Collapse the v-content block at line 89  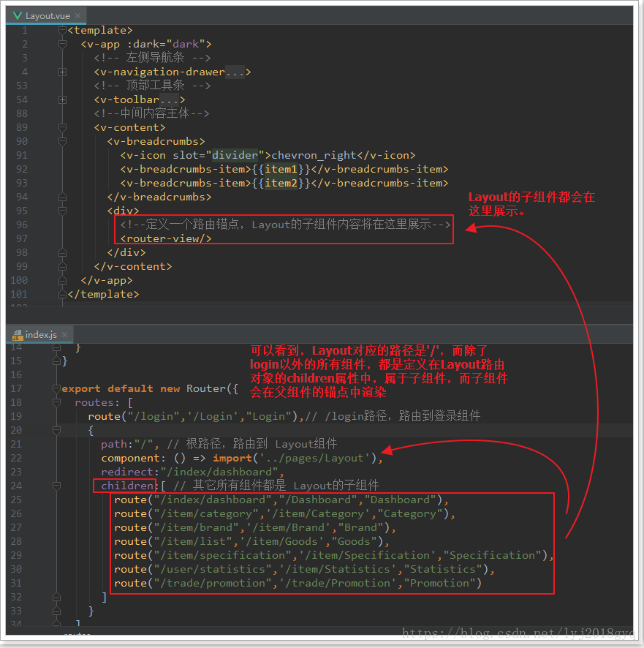(62, 127)
